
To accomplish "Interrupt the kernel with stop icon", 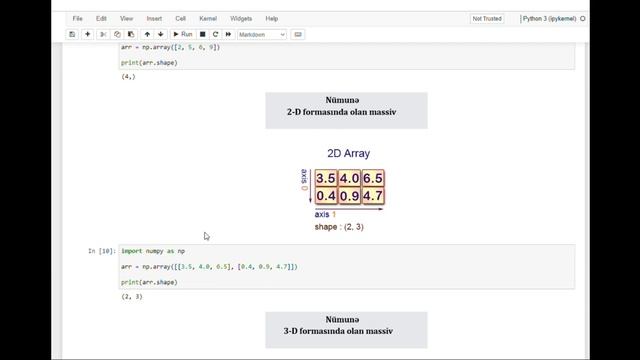I will click(202, 35).
